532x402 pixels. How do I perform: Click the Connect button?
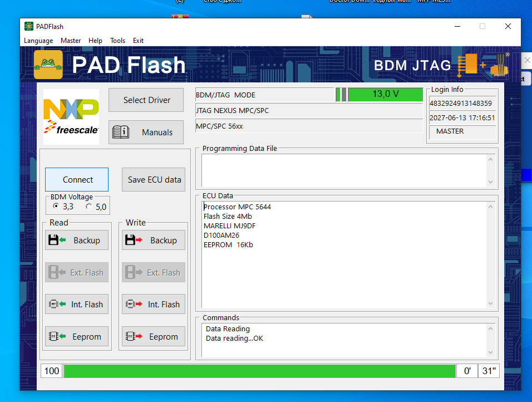pos(77,179)
